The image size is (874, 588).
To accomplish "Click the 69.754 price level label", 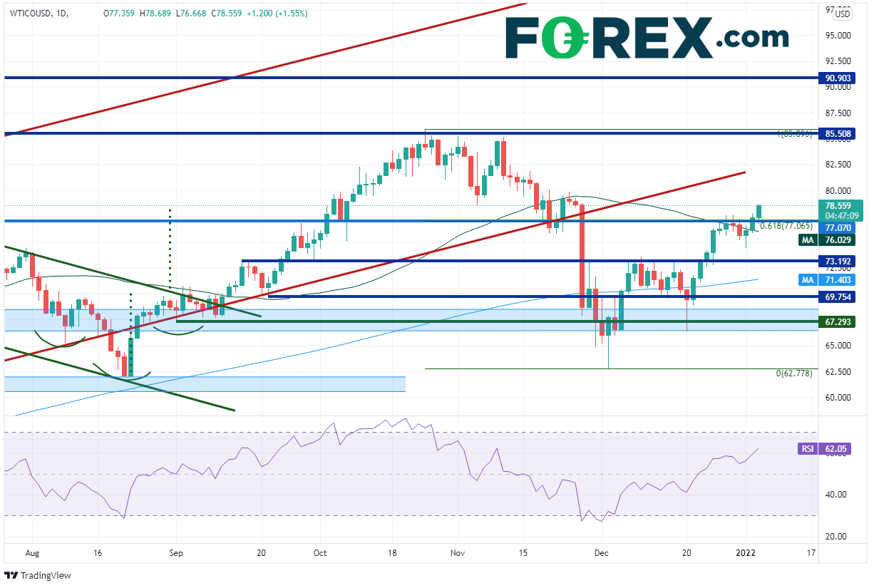I will tap(838, 296).
